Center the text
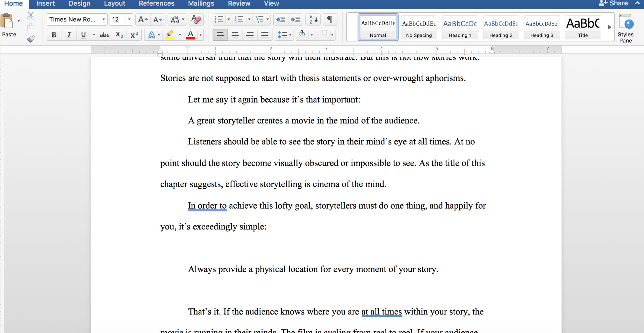 click(x=235, y=35)
